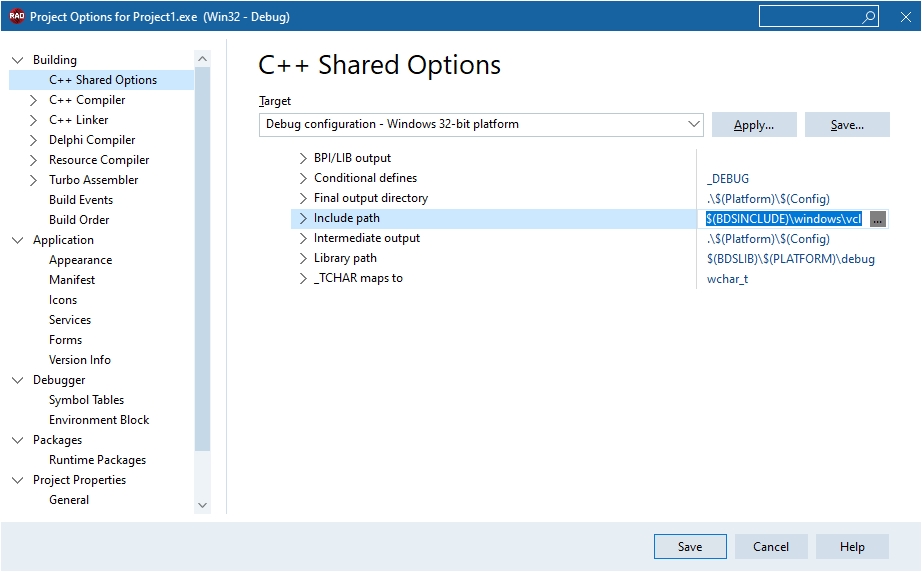Image resolution: width=922 pixels, height=572 pixels.
Task: Open the Runtime Packages page
Action: coord(97,460)
